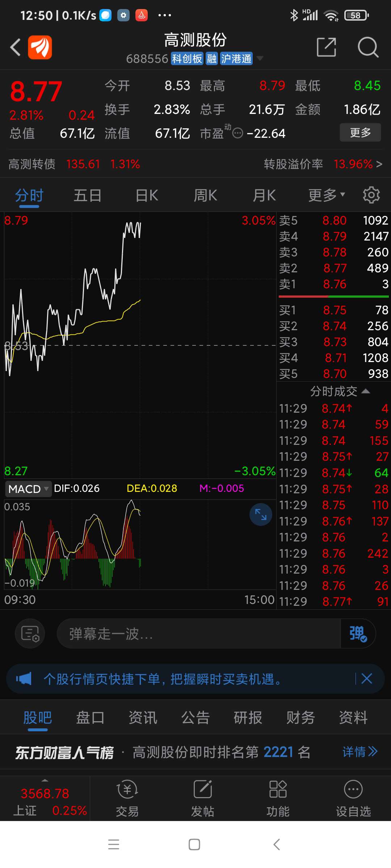
Task: Open 更多 chart period dropdown
Action: tap(327, 195)
